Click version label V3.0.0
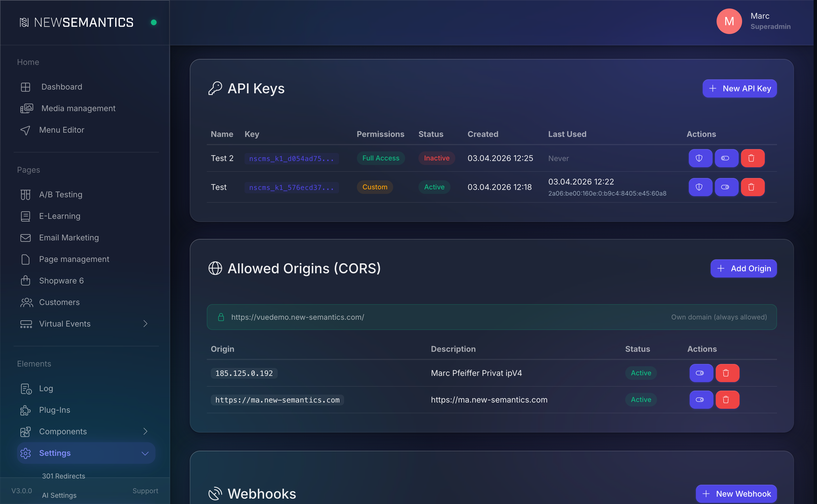 click(22, 491)
